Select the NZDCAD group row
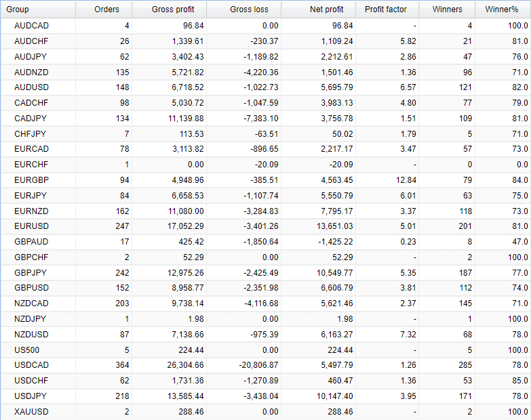 pyautogui.click(x=266, y=303)
